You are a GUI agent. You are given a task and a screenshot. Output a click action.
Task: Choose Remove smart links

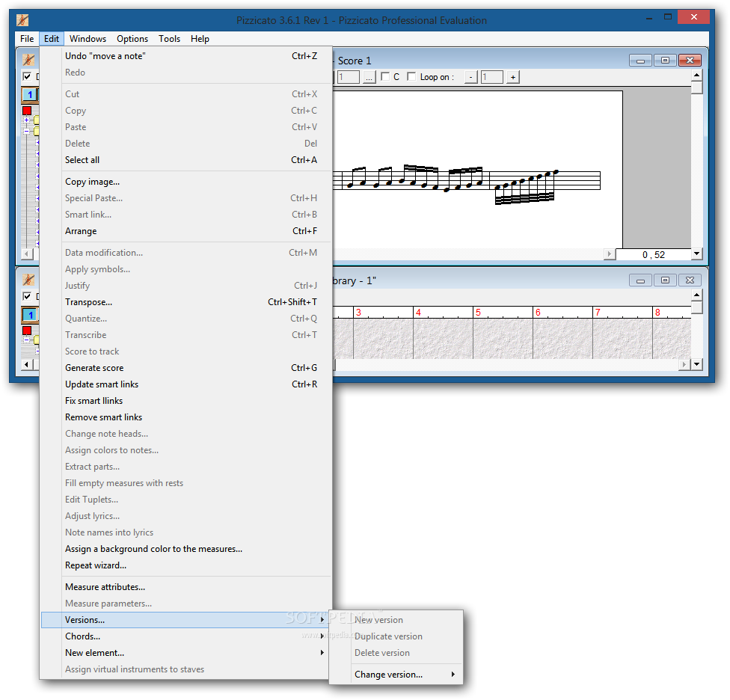point(186,417)
